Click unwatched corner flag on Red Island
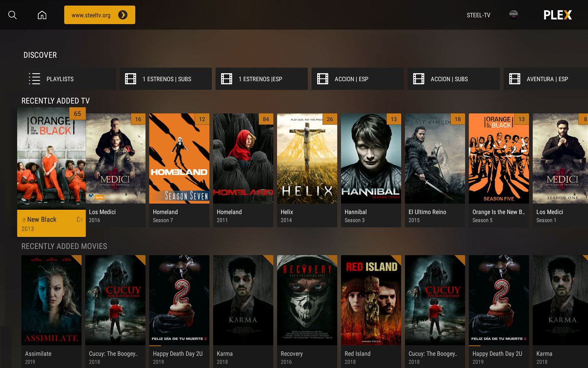The width and height of the screenshot is (588, 368). 397,259
